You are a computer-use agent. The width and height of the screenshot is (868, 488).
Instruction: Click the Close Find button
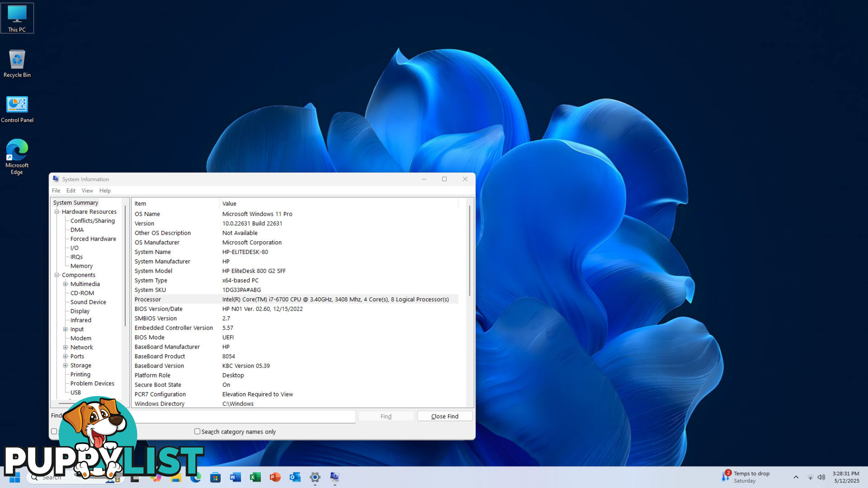coord(445,416)
